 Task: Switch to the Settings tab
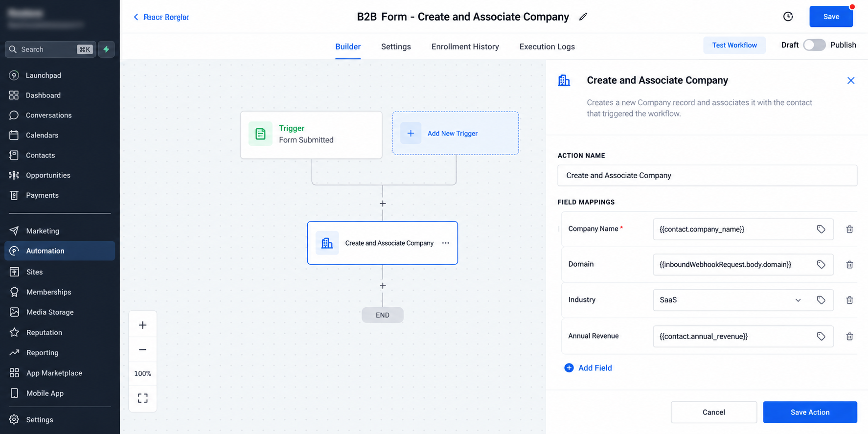[396, 46]
